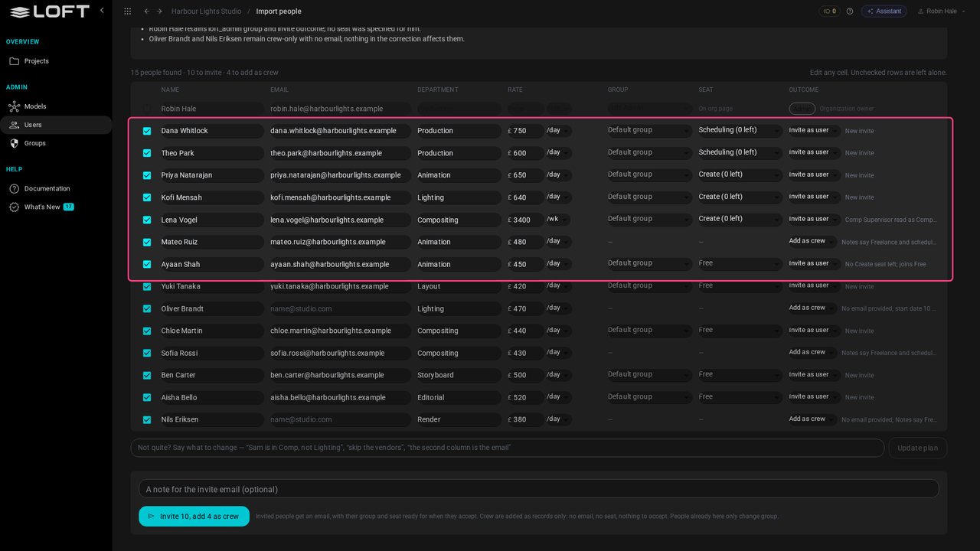
Task: Uncheck the Lena Vogel row checkbox
Action: tap(147, 220)
